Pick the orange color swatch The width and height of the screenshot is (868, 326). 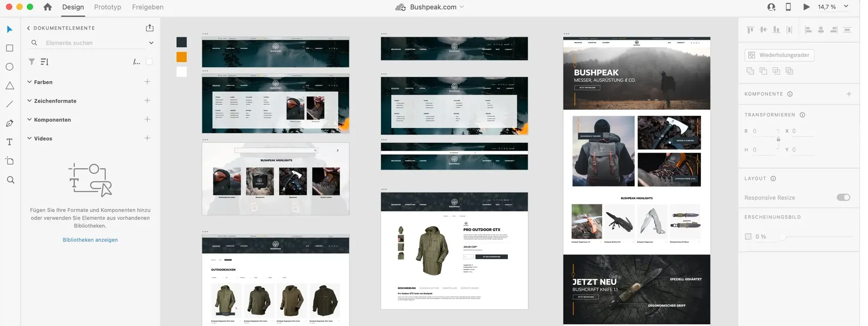(182, 57)
